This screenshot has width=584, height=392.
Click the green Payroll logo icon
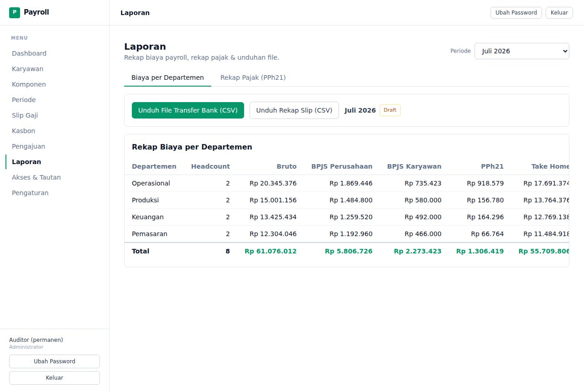point(15,12)
